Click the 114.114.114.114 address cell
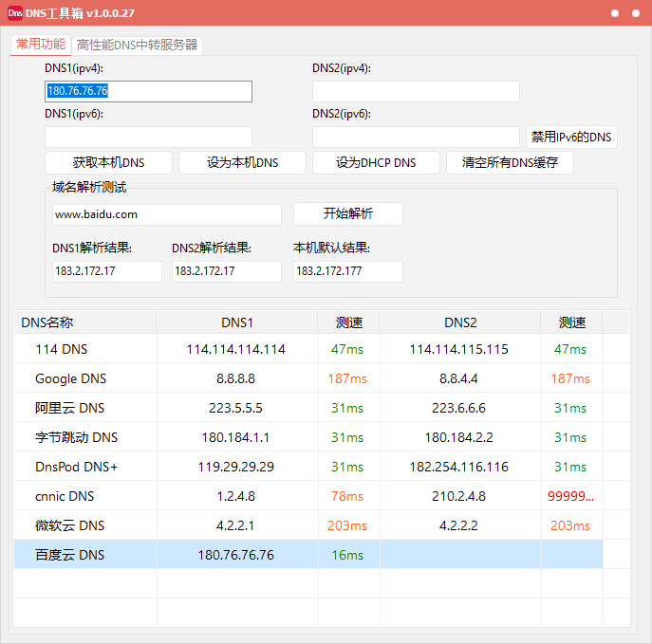652x644 pixels. coord(235,349)
